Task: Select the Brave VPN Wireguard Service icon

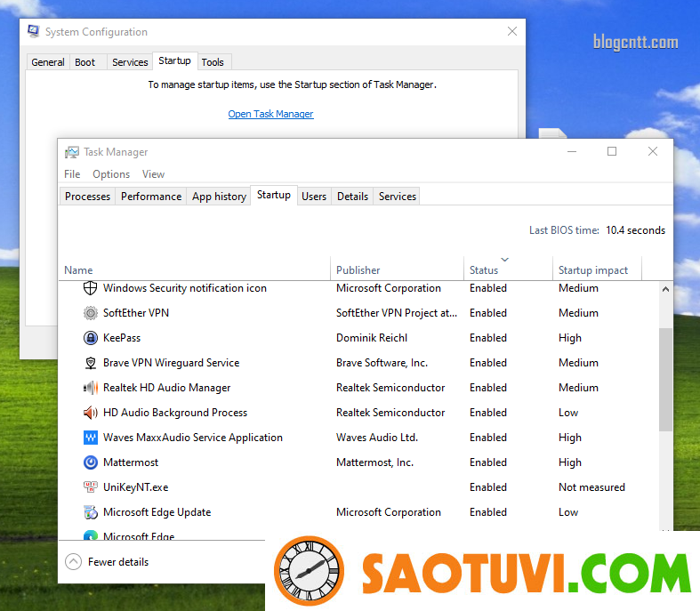Action: (x=90, y=363)
